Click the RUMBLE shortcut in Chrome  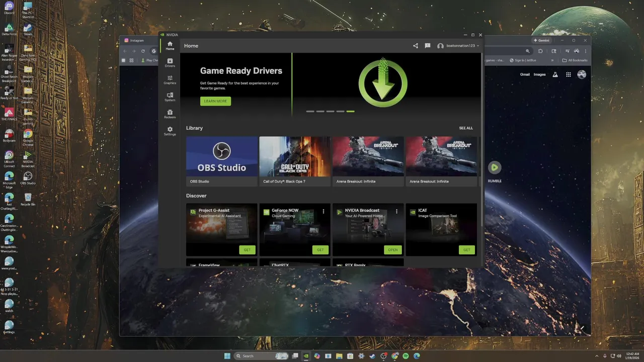(x=495, y=171)
